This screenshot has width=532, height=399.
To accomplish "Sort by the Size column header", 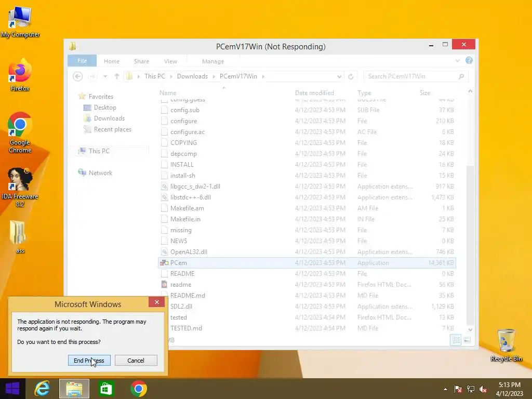I will [425, 93].
